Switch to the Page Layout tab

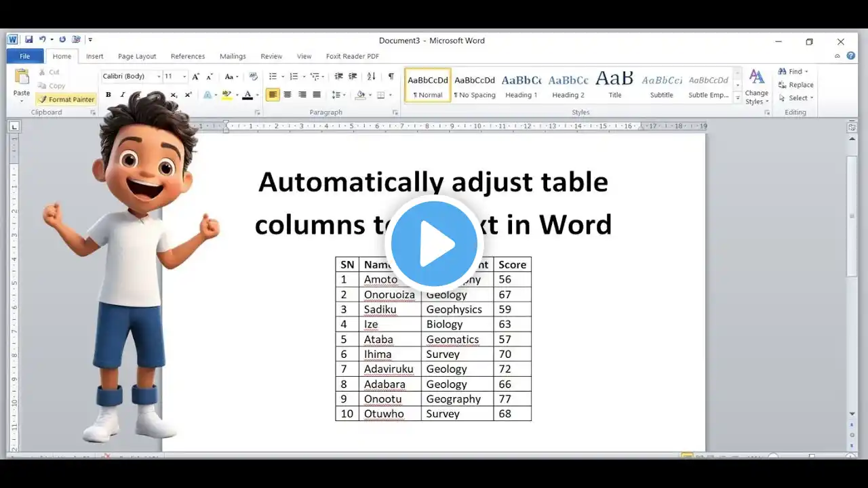(136, 56)
